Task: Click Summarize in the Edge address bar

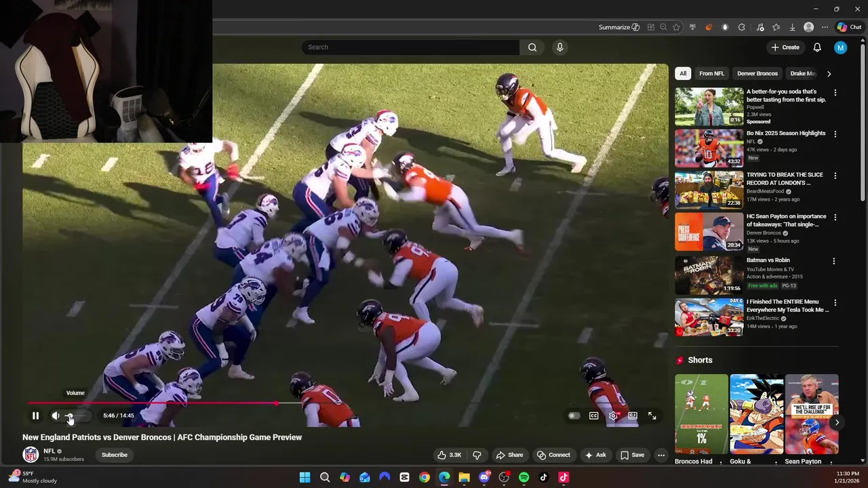Action: coord(619,27)
